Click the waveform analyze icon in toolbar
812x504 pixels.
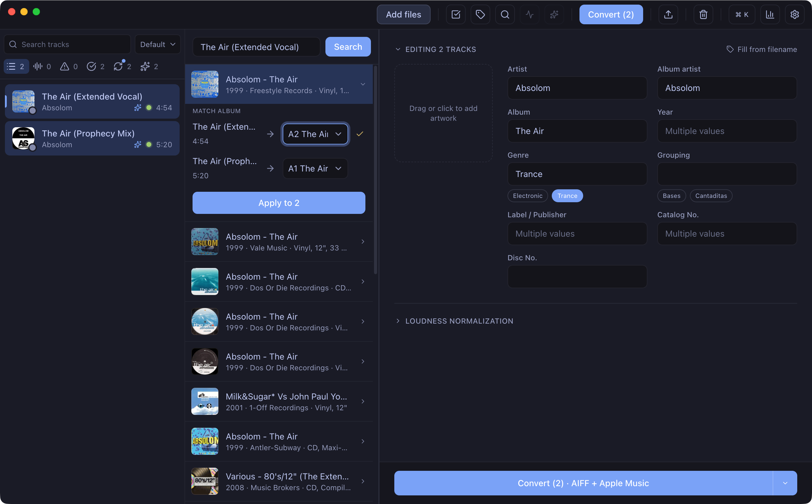coord(529,15)
